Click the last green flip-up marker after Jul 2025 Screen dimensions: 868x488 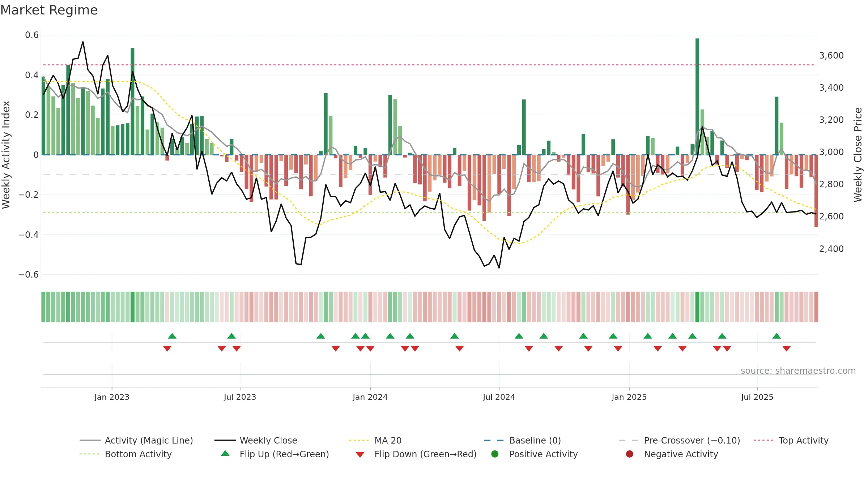tap(776, 336)
